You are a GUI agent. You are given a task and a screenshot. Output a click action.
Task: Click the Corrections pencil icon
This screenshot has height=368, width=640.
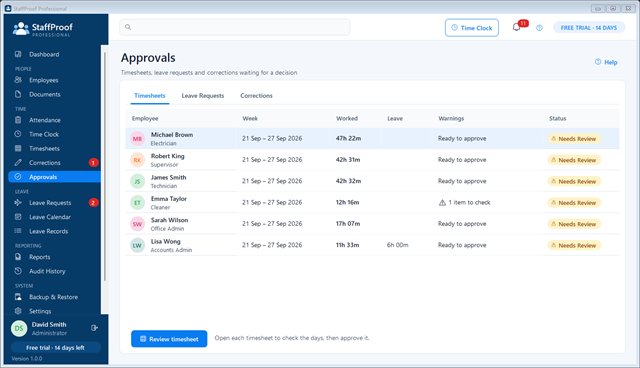(x=18, y=163)
